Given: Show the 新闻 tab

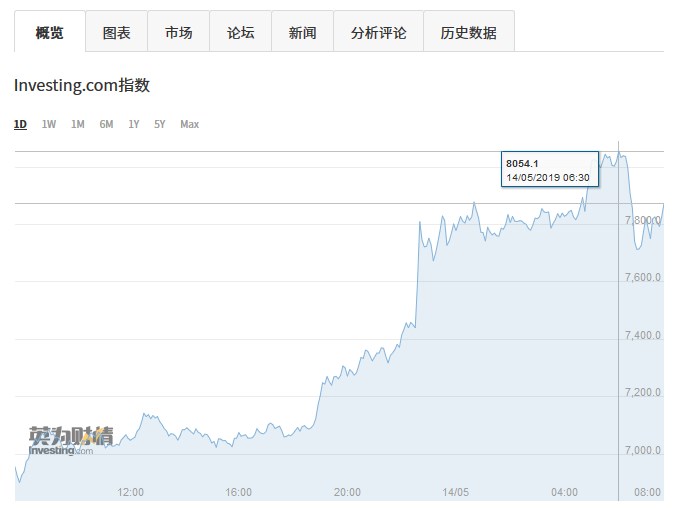Looking at the screenshot, I should pyautogui.click(x=302, y=33).
